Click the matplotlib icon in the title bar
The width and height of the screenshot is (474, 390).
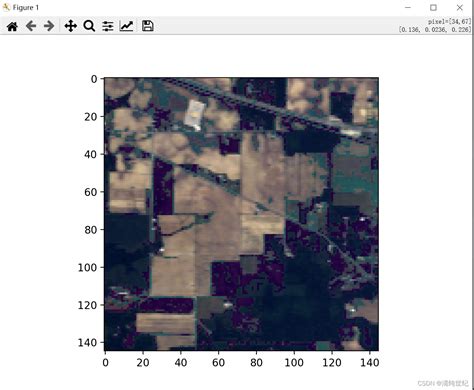point(6,7)
